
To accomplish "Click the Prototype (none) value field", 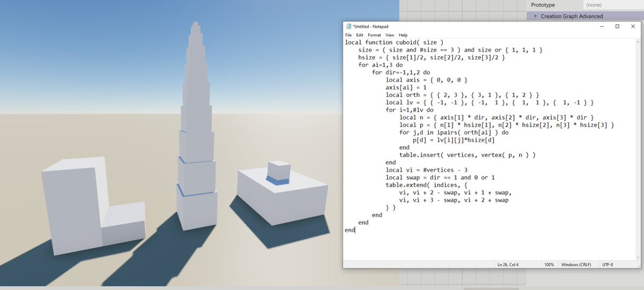I will point(613,5).
